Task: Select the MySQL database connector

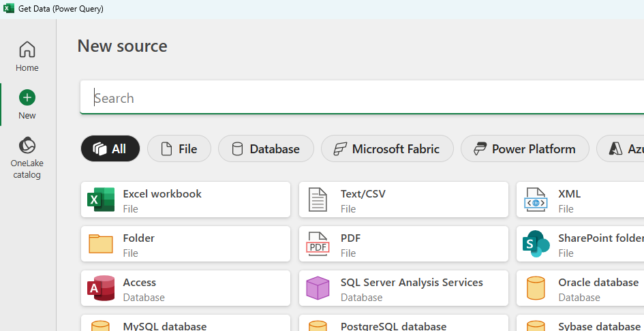Action: pyautogui.click(x=185, y=323)
